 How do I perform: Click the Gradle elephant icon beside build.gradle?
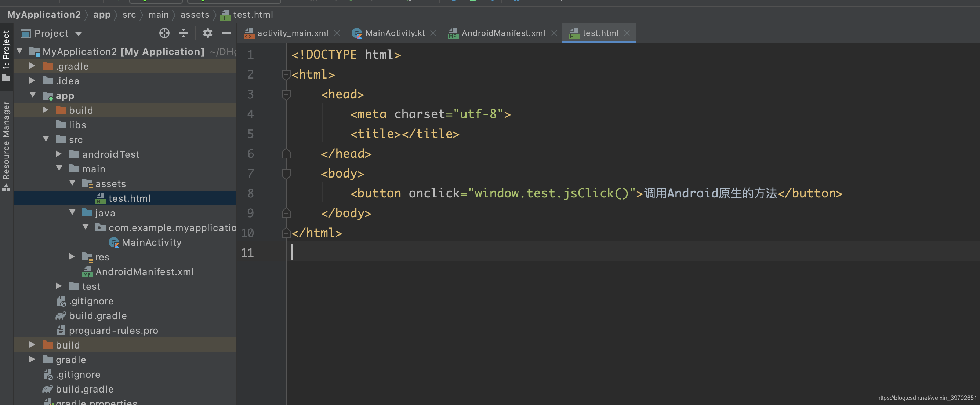pyautogui.click(x=61, y=315)
